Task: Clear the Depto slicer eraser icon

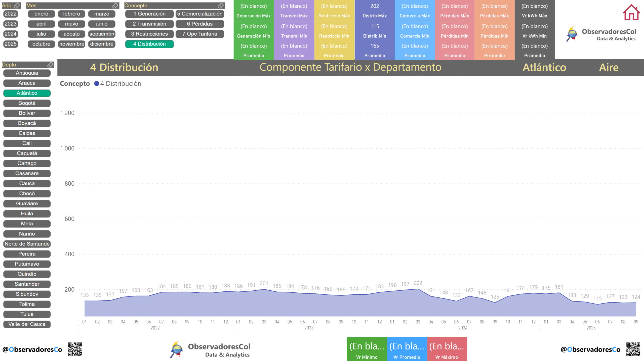Action: pyautogui.click(x=50, y=65)
